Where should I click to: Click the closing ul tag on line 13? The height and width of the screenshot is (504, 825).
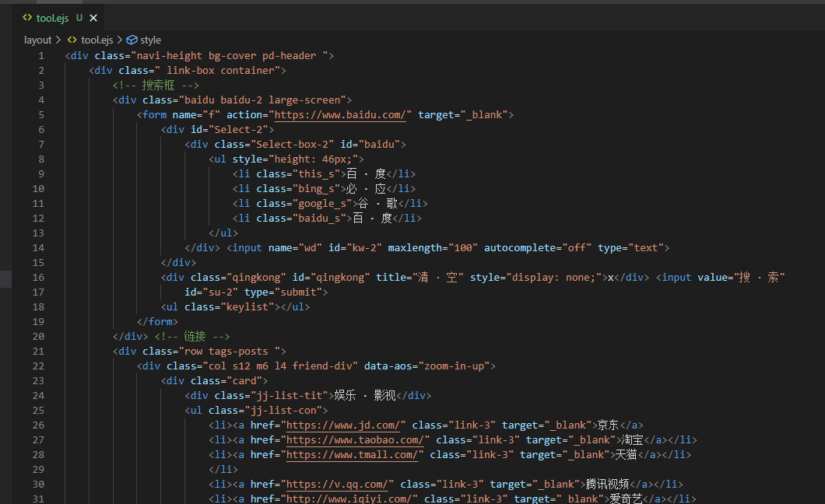(223, 233)
